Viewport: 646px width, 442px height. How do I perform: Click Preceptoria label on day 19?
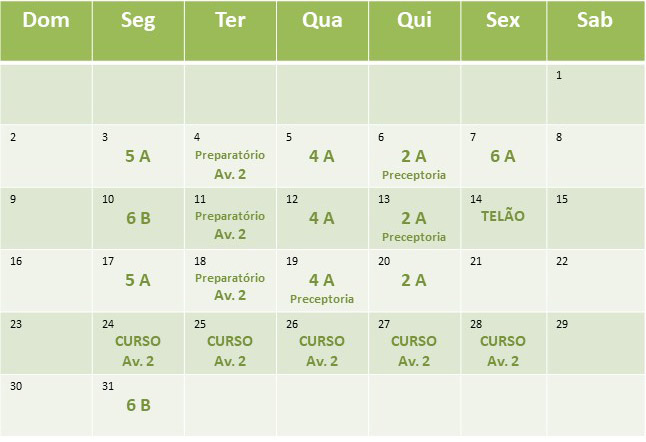pyautogui.click(x=322, y=299)
